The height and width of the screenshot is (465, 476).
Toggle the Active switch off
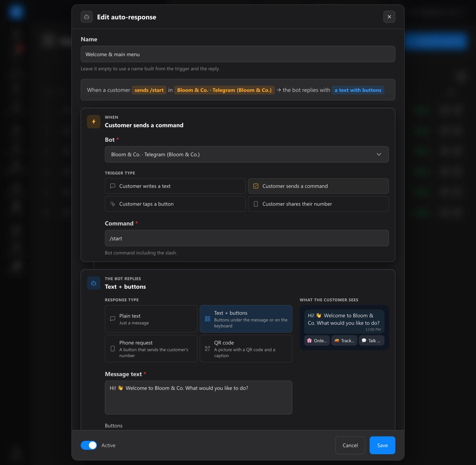pos(89,445)
